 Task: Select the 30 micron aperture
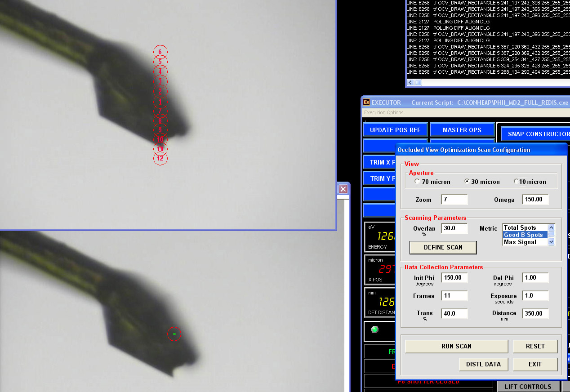(467, 182)
